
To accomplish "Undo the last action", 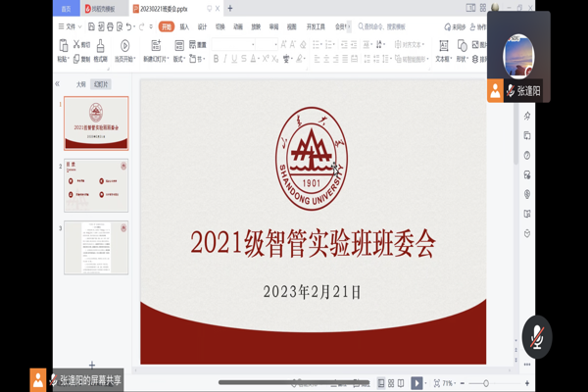I will pos(129,26).
